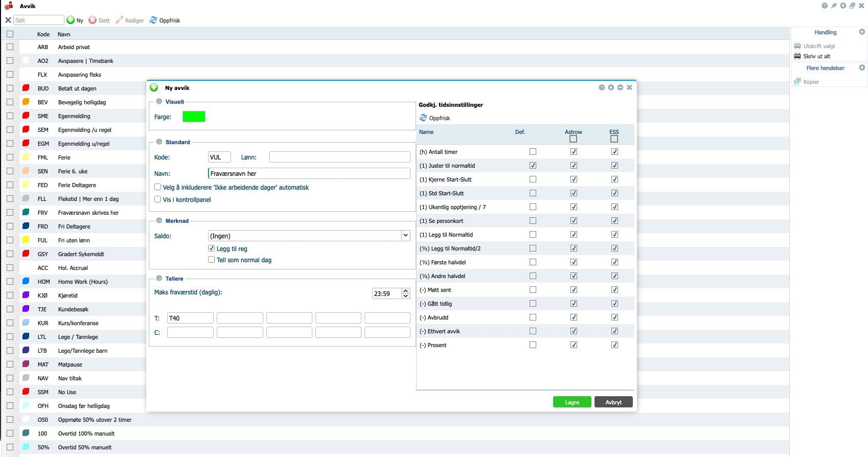The height and width of the screenshot is (457, 868).
Task: Select all rows with header checkbox
Action: [x=10, y=34]
